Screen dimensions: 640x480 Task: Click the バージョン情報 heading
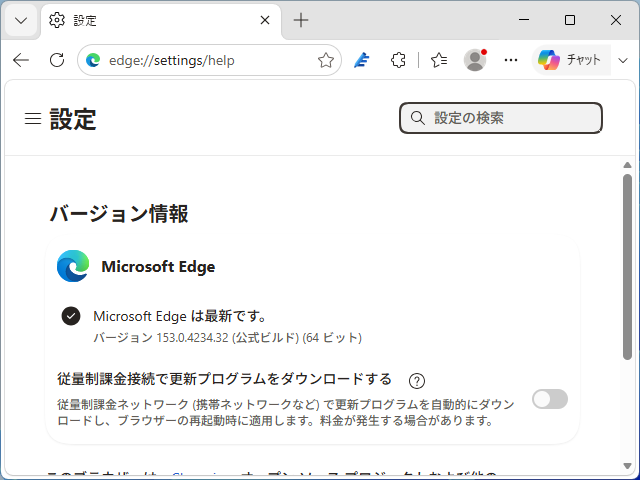[119, 213]
